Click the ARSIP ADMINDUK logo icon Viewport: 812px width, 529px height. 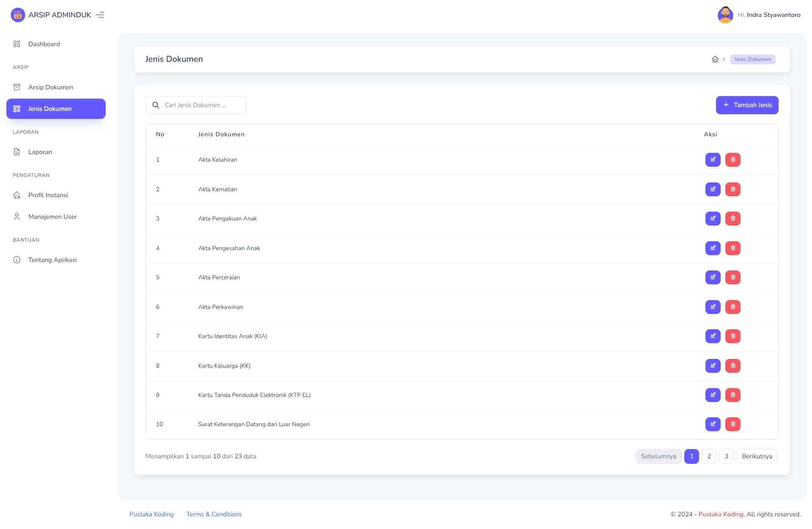(18, 15)
